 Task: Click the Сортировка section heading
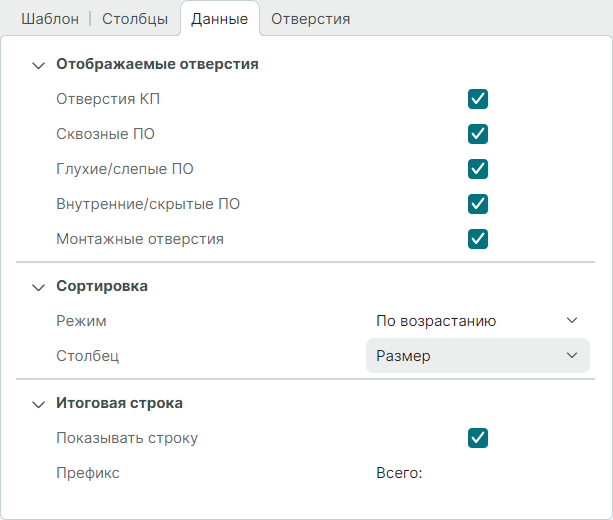(102, 286)
